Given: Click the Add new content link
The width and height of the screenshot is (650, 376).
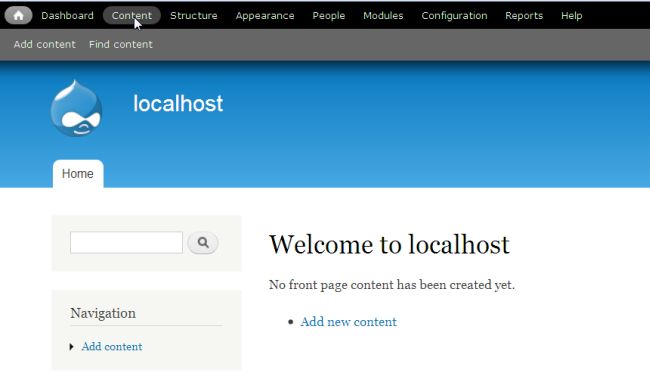Looking at the screenshot, I should click(x=349, y=322).
